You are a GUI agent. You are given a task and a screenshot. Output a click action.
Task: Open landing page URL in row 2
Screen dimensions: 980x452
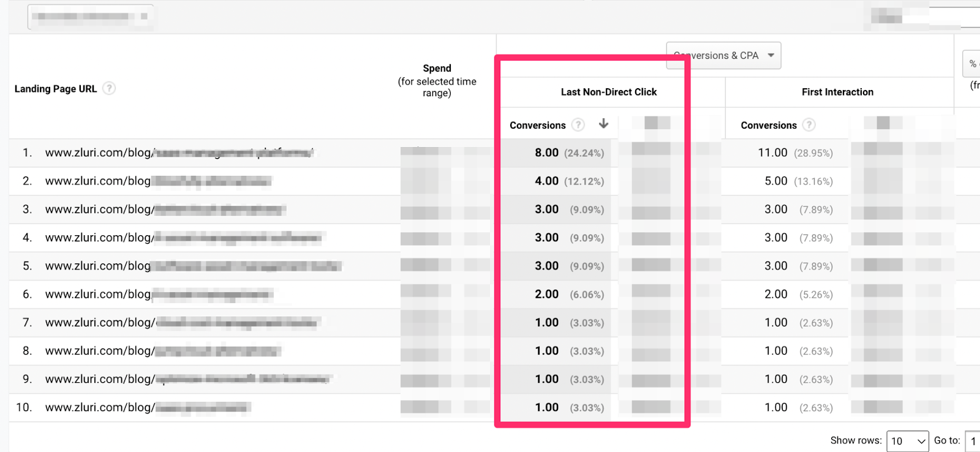click(x=158, y=181)
